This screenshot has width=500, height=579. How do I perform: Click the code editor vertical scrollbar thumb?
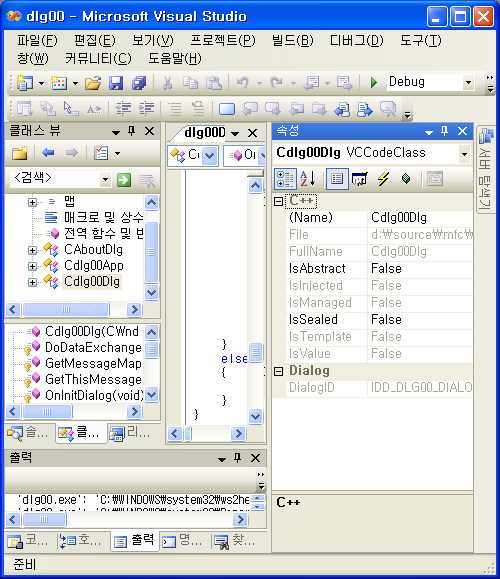pyautogui.click(x=256, y=352)
